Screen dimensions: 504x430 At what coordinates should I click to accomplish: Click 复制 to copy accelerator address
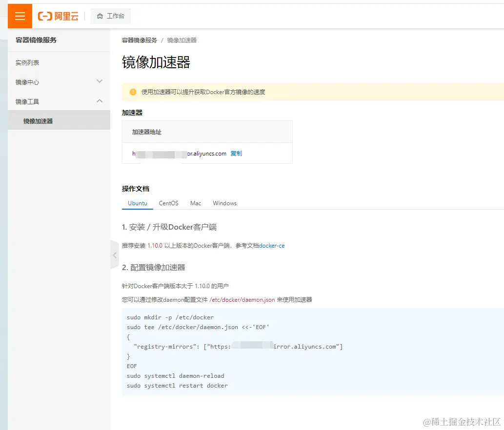click(x=236, y=154)
